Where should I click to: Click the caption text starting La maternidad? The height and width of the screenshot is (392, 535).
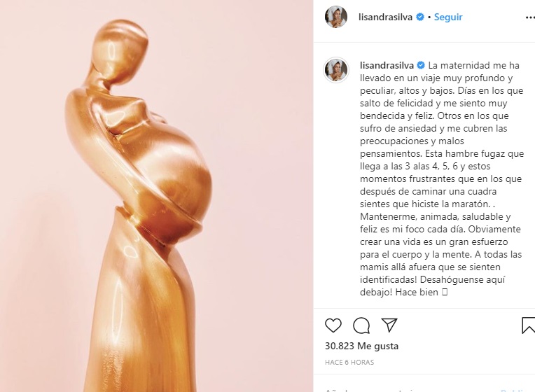[441, 178]
